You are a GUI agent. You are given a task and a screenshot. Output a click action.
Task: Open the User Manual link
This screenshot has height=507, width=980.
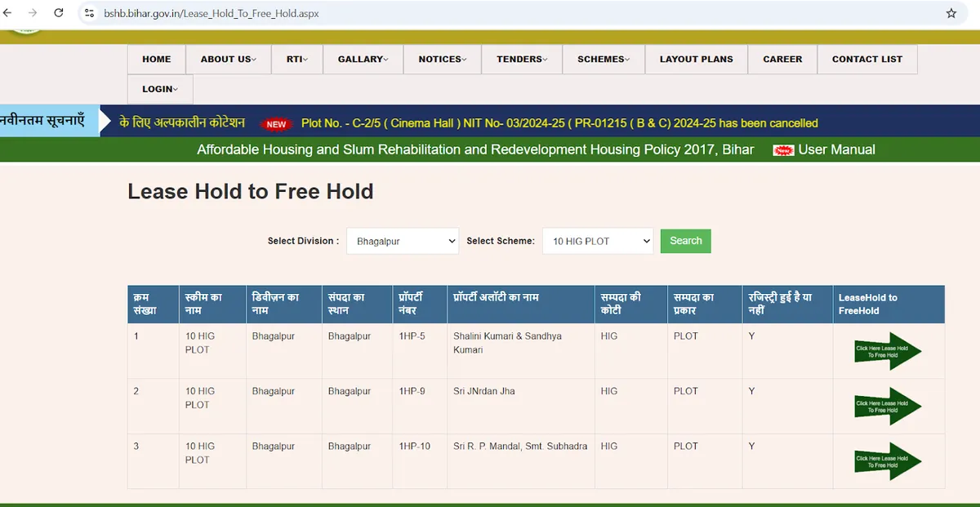point(836,149)
